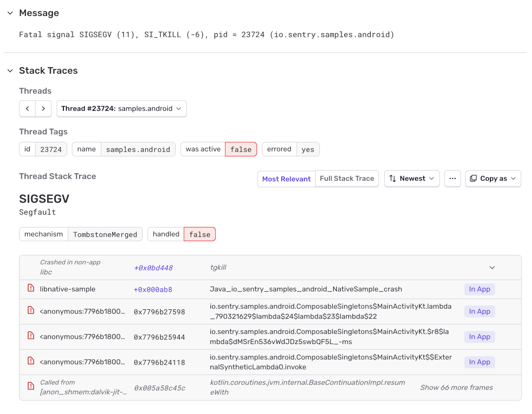This screenshot has width=532, height=414.
Task: Toggle In App on the ExternalSyntheticLambda0 frame
Action: [x=479, y=362]
